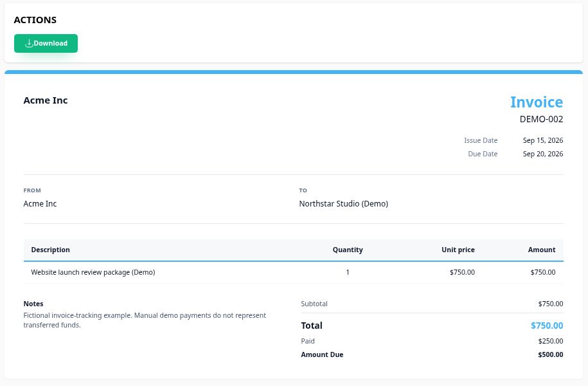Click the Subtotal label
The image size is (588, 386).
(314, 304)
